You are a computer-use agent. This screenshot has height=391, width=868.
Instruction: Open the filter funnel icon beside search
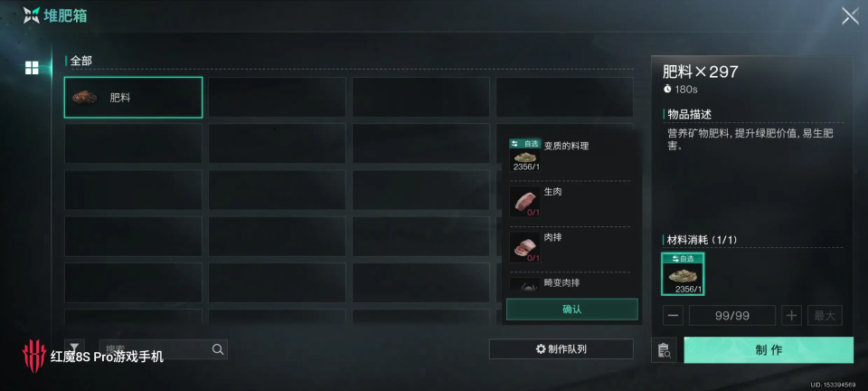coord(75,348)
